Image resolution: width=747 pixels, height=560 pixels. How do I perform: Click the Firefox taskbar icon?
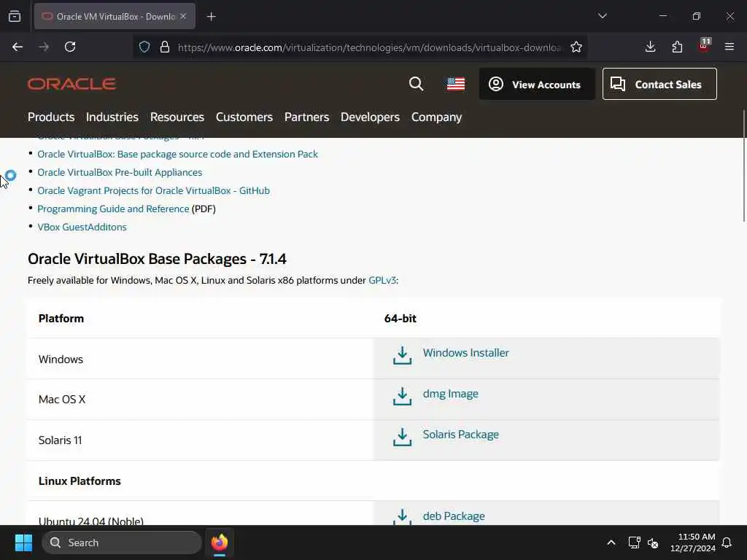[220, 542]
